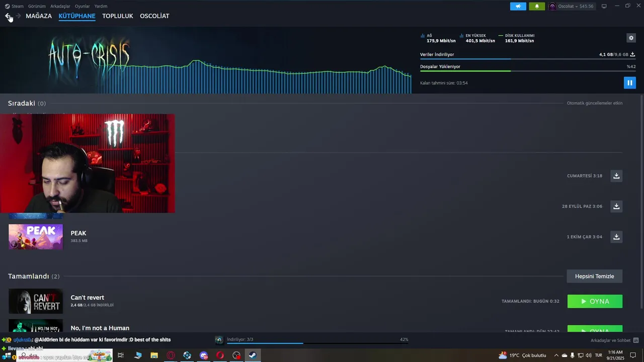The height and width of the screenshot is (362, 644).
Task: Open the Görünüm menu
Action: 37,6
